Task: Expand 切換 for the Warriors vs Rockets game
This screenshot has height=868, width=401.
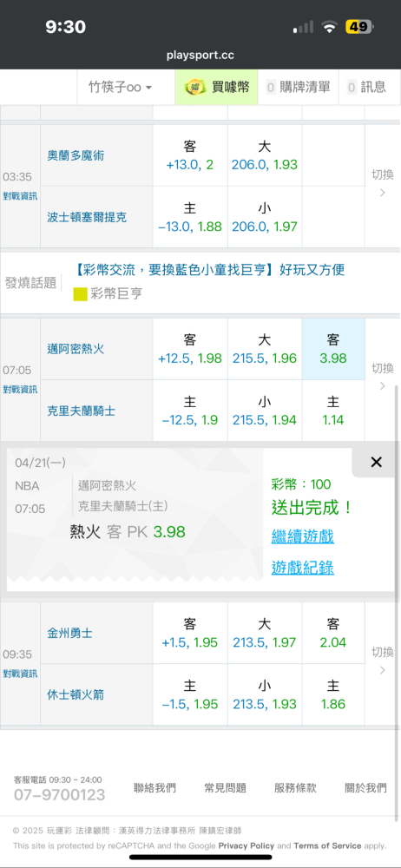Action: [382, 661]
